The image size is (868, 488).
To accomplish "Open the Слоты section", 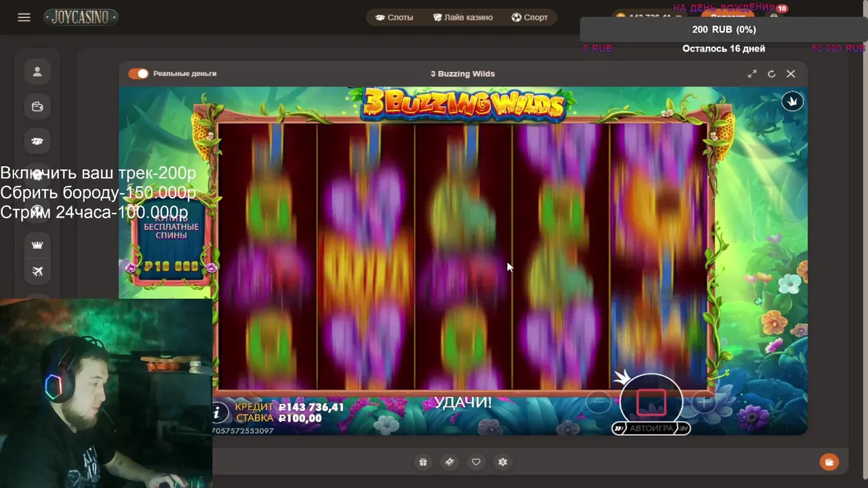I will (x=394, y=17).
